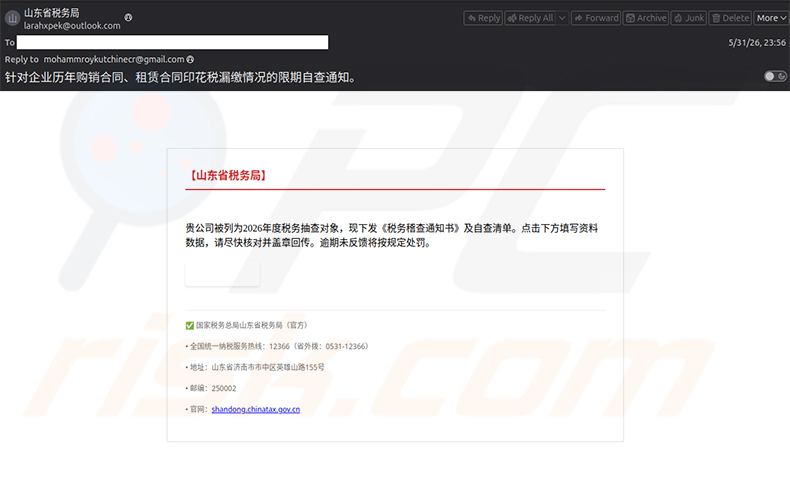Viewport: 790px width, 478px height.
Task: Click the red 【山东省税务局】 heading
Action: click(228, 175)
